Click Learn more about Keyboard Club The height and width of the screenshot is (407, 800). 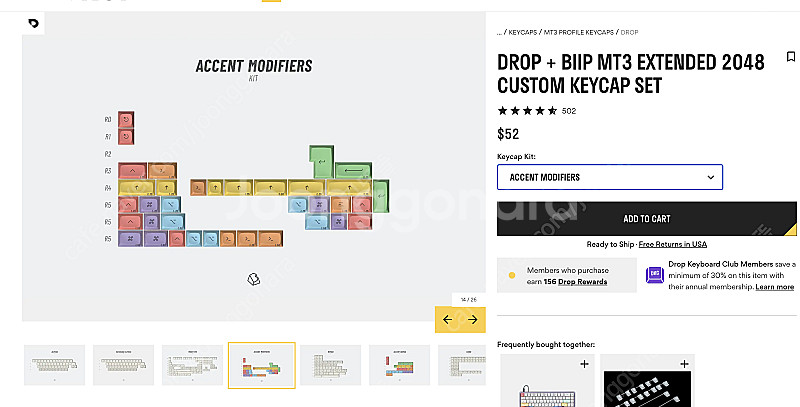pos(774,287)
